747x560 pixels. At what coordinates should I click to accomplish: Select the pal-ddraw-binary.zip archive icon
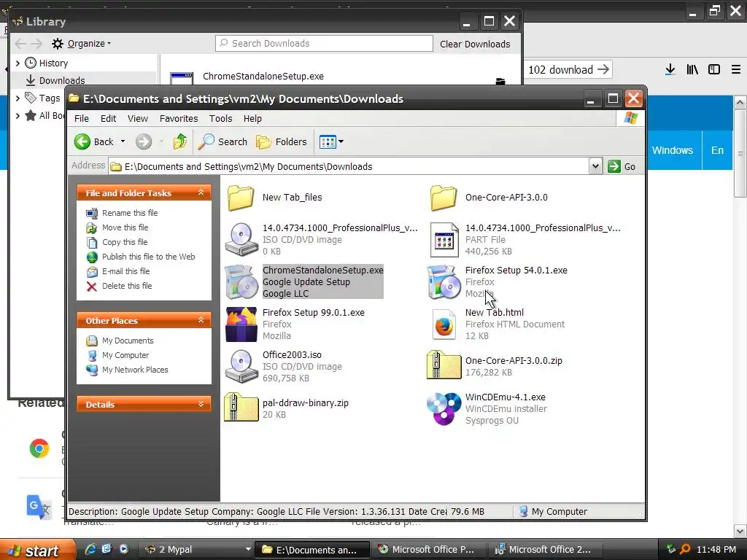click(241, 408)
